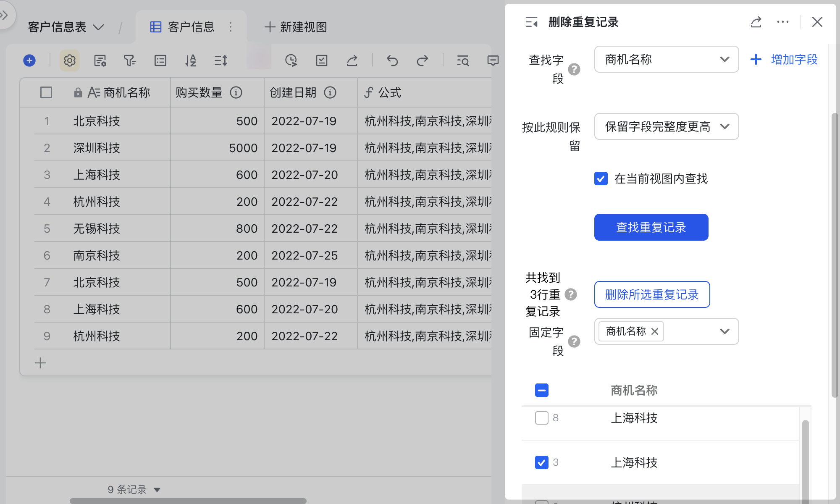The width and height of the screenshot is (840, 504).
Task: Select the 2022-07-25 date cell
Action: [311, 255]
